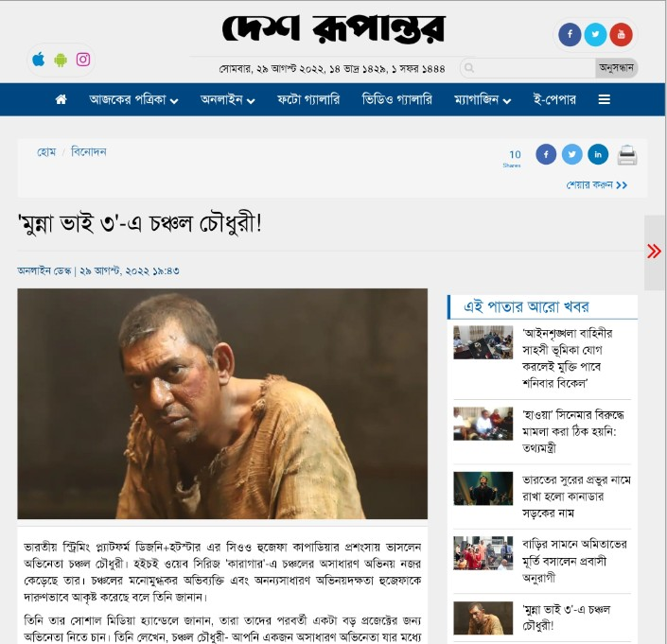The height and width of the screenshot is (644, 667).
Task: Share article on LinkedIn icon
Action: tap(598, 154)
